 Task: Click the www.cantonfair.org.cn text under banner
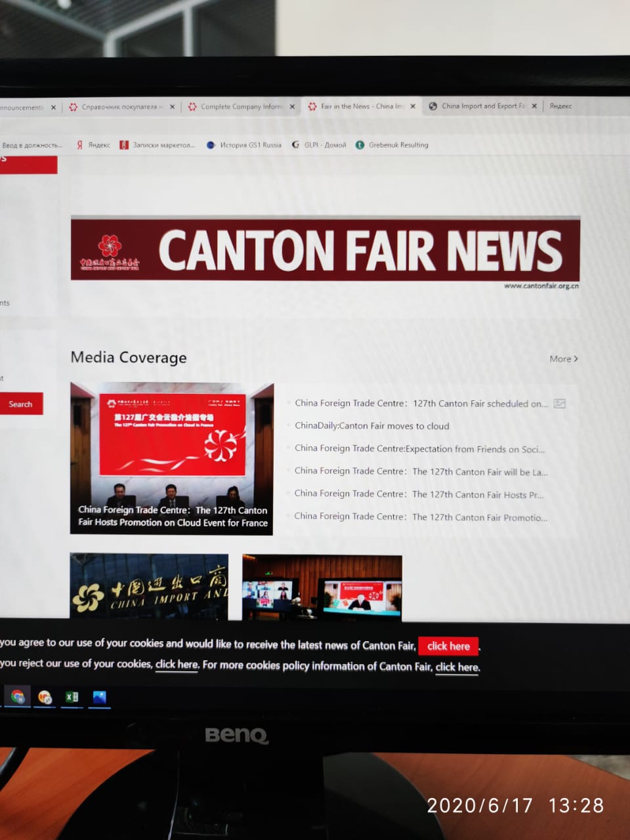541,286
